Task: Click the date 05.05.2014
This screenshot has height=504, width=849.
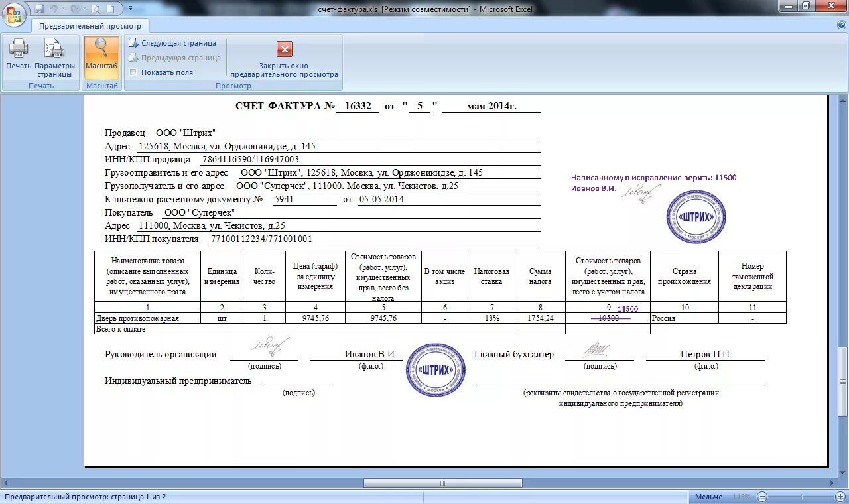Action: coord(381,199)
